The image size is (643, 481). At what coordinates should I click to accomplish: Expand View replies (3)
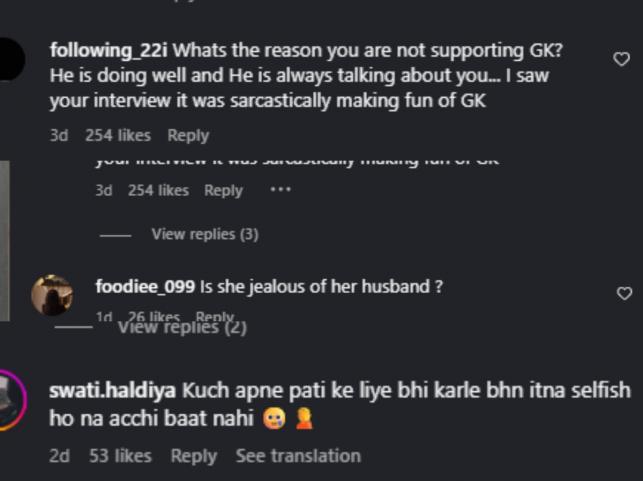204,234
